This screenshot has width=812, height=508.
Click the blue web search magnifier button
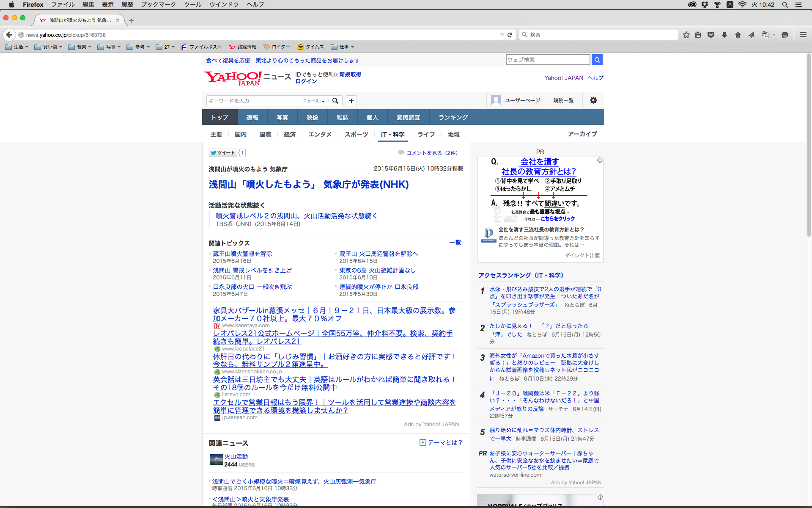pyautogui.click(x=597, y=60)
